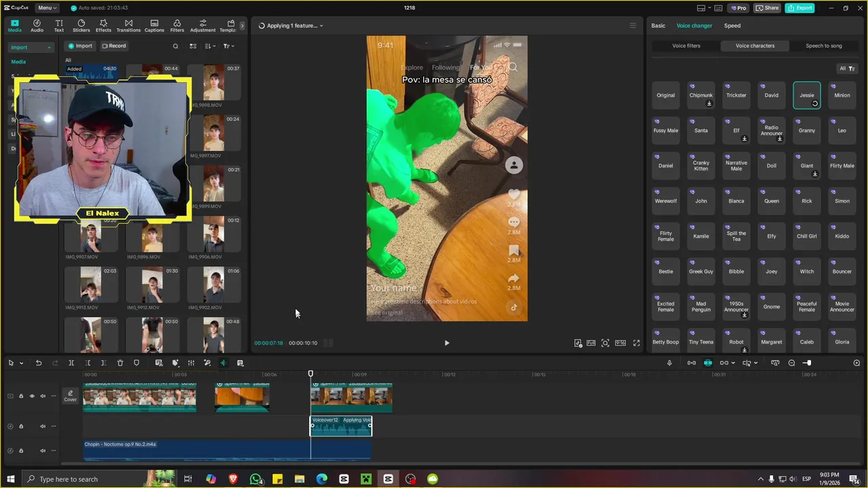The width and height of the screenshot is (868, 488).
Task: Delete the left portion of the clip
Action: point(87,363)
